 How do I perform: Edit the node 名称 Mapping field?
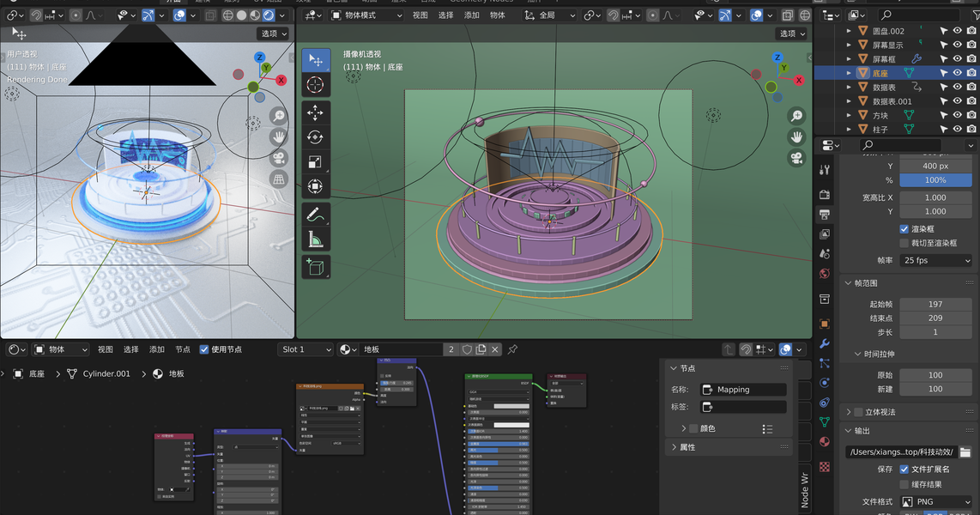pos(742,390)
